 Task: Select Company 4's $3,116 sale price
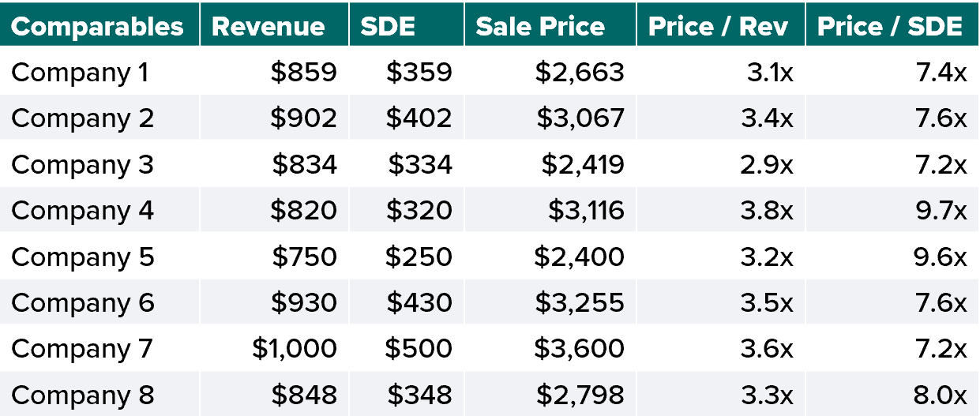click(587, 211)
